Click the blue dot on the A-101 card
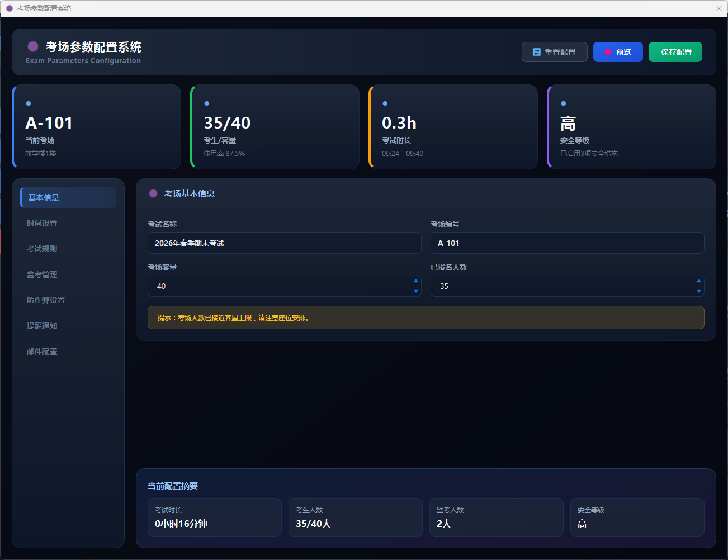The width and height of the screenshot is (728, 560). point(29,103)
